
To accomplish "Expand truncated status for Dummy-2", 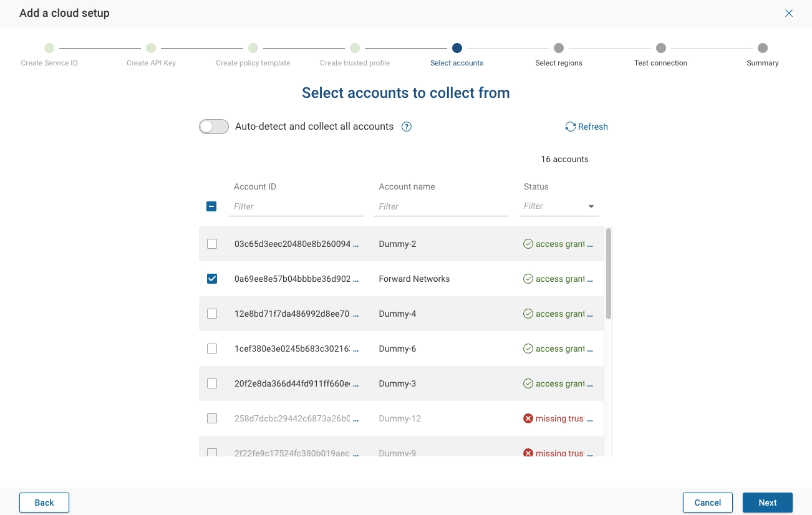I will click(x=590, y=244).
